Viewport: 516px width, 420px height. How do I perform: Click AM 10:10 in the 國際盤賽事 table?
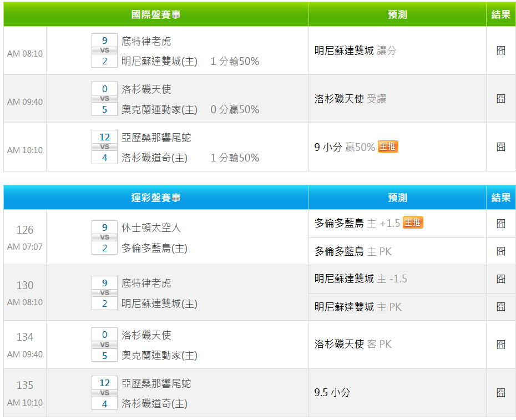25,150
